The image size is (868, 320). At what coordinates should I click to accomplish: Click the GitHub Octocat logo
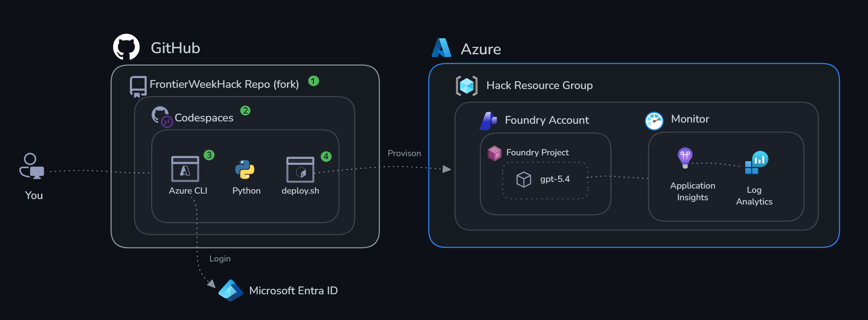tap(126, 47)
